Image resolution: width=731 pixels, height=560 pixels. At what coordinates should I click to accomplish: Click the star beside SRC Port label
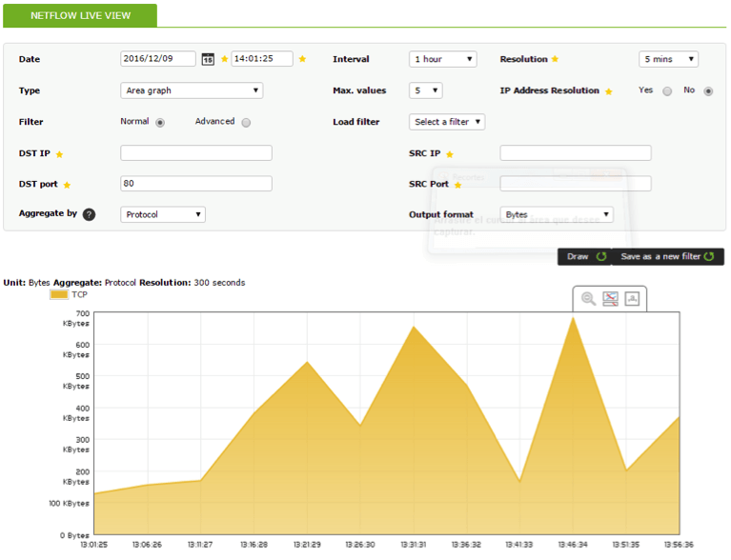(457, 185)
